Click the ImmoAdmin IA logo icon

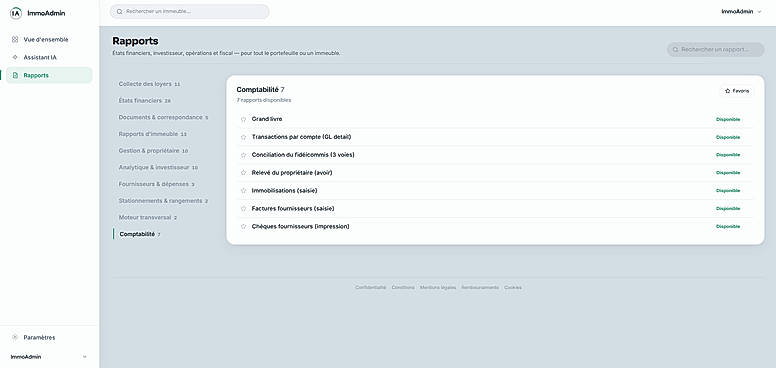click(x=16, y=13)
